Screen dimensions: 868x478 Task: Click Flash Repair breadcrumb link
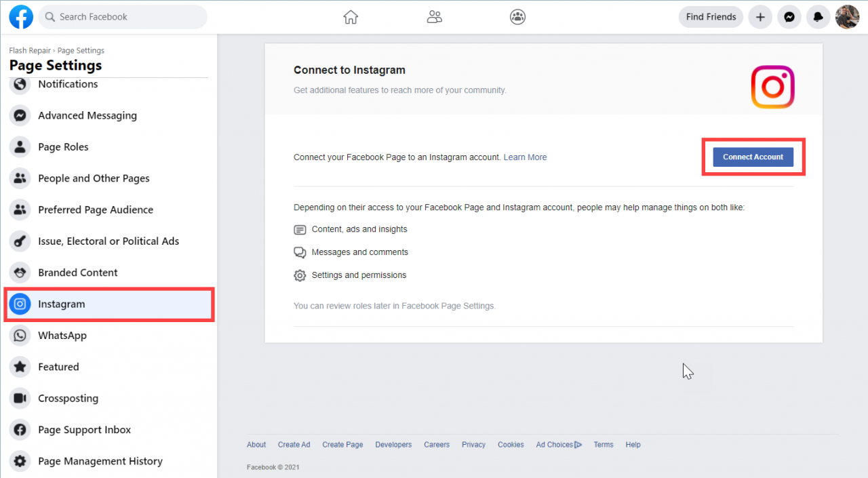(30, 51)
